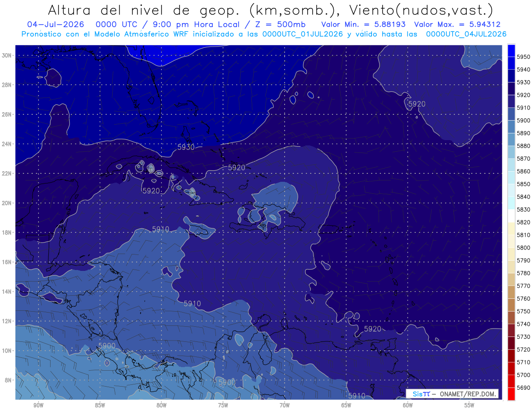Click the valid-until time '0000UTC_04JUL2026'
The width and height of the screenshot is (532, 411).
click(466, 34)
